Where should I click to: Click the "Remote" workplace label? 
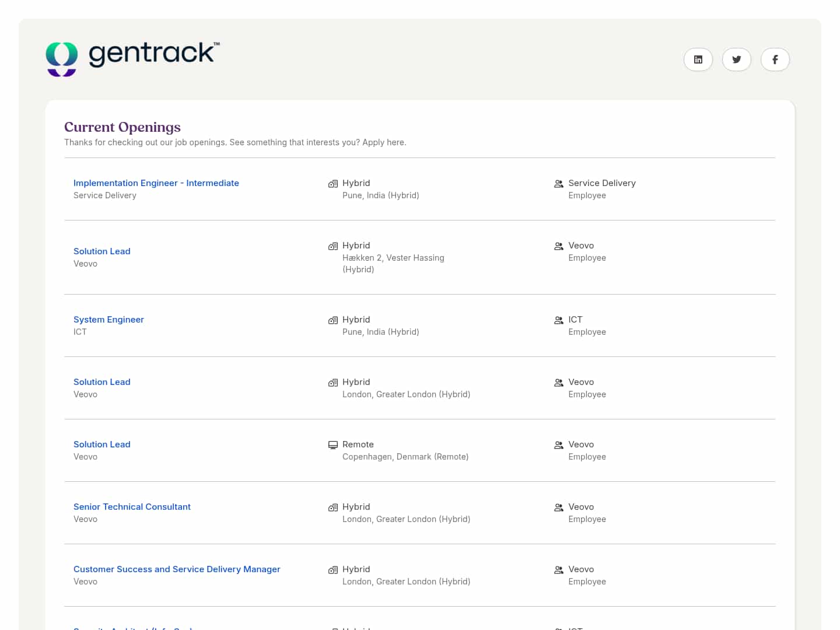[358, 444]
